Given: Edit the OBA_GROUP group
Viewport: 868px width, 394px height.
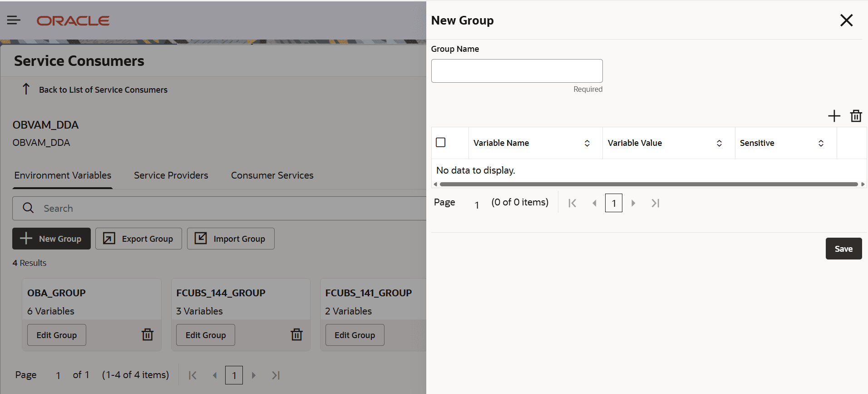Looking at the screenshot, I should coord(57,335).
